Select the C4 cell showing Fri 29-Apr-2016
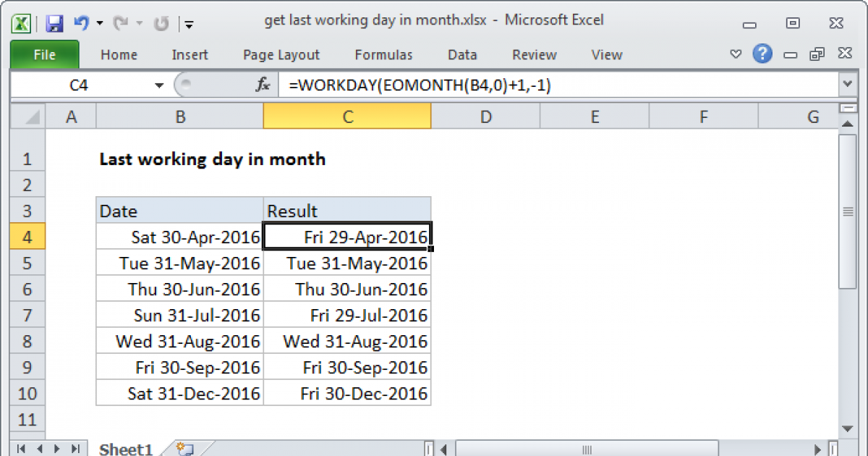 tap(347, 236)
